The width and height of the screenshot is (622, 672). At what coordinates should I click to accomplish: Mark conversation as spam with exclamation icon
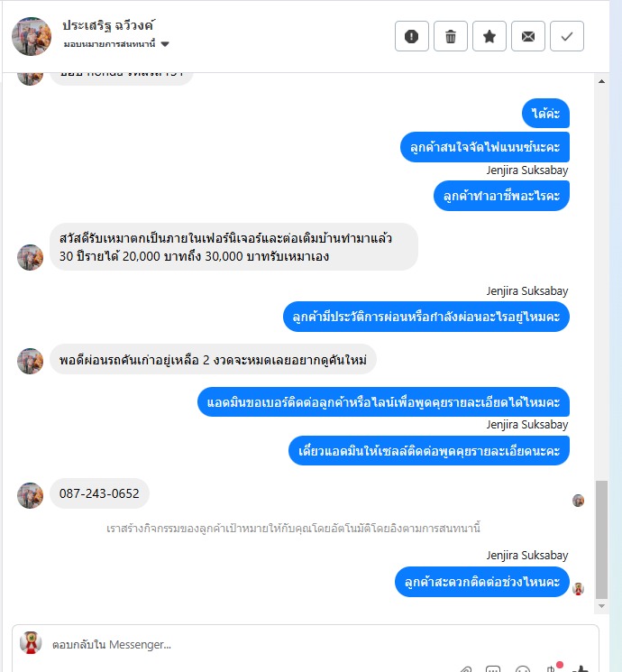click(x=412, y=36)
